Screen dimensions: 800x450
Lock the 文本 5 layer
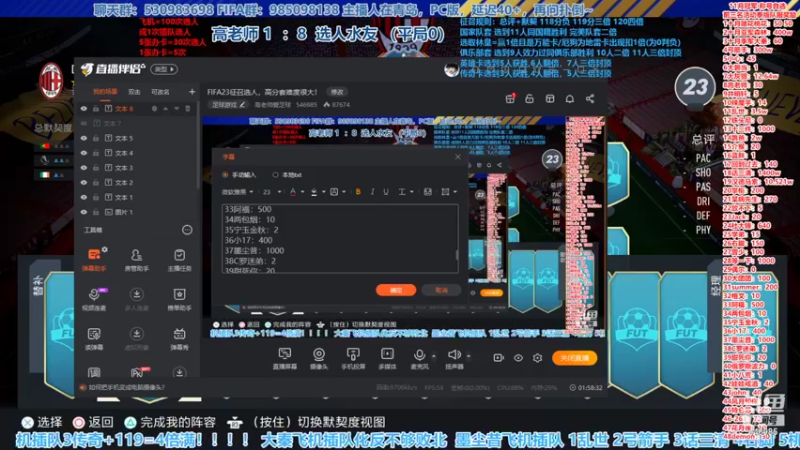95,138
